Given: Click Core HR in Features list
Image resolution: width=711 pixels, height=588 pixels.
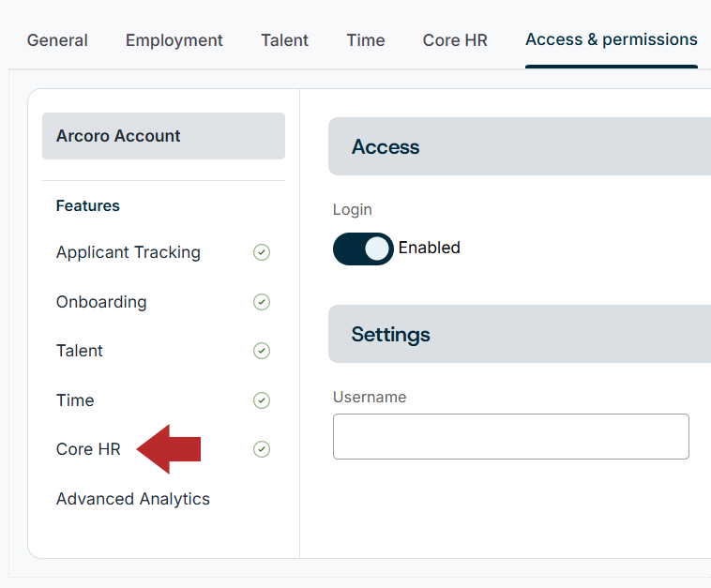Looking at the screenshot, I should 88,449.
